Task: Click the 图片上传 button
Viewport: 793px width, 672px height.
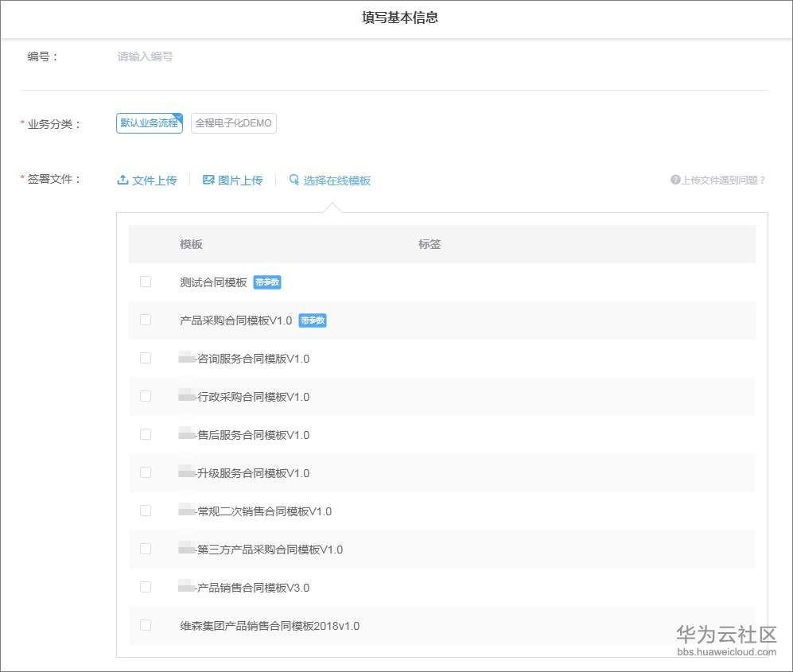Action: point(233,181)
